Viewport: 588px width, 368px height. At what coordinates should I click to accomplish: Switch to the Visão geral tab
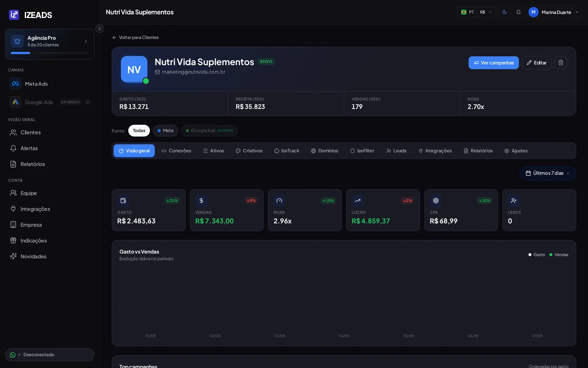[134, 151]
